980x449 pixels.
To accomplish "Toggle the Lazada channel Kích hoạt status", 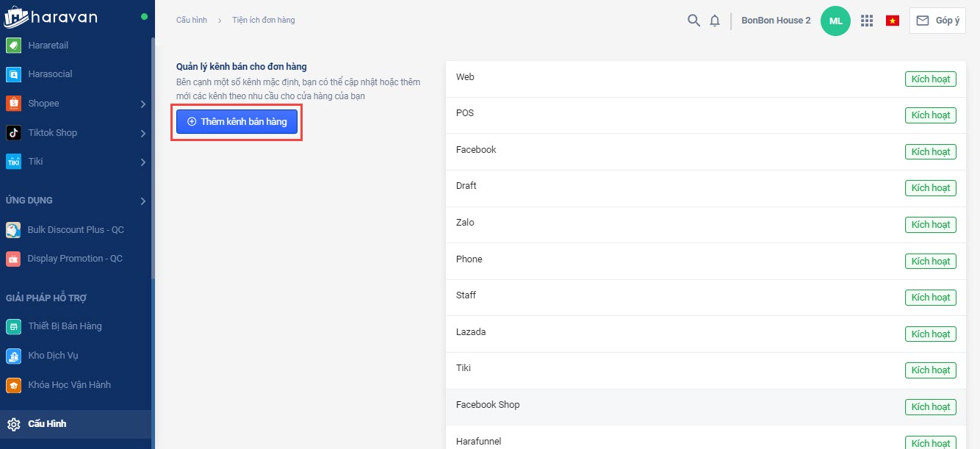I will [x=931, y=334].
